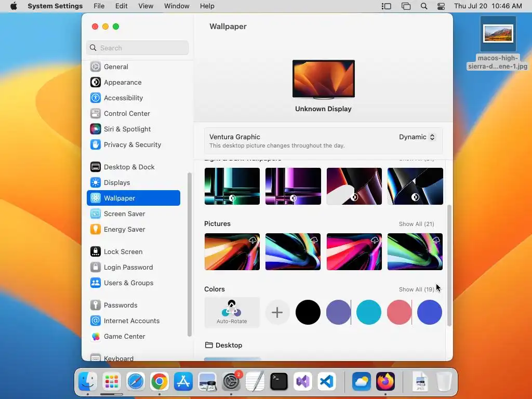Select the green-purple Pictures wallpaper

click(x=415, y=252)
